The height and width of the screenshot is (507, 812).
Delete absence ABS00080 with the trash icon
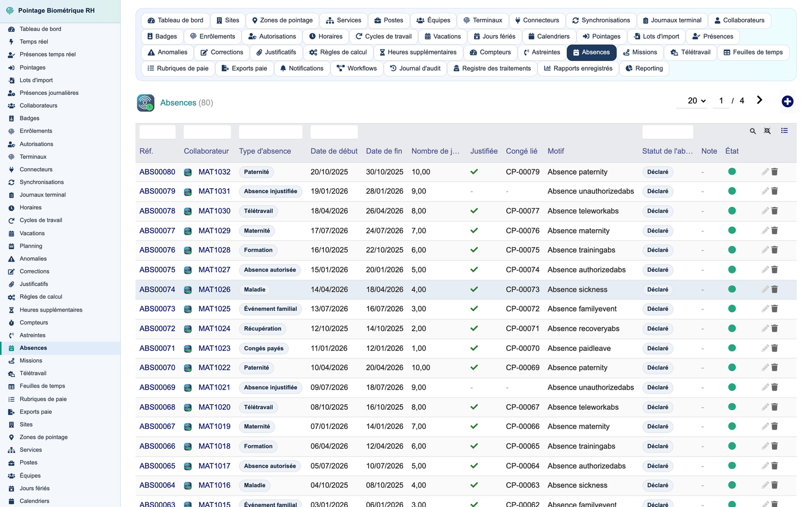(x=774, y=172)
